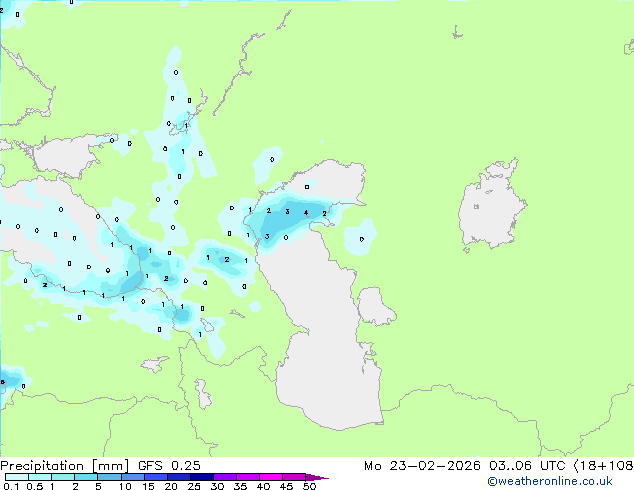Image resolution: width=634 pixels, height=490 pixels.
Task: Click the "45" legend scale label
Action: tap(286, 486)
